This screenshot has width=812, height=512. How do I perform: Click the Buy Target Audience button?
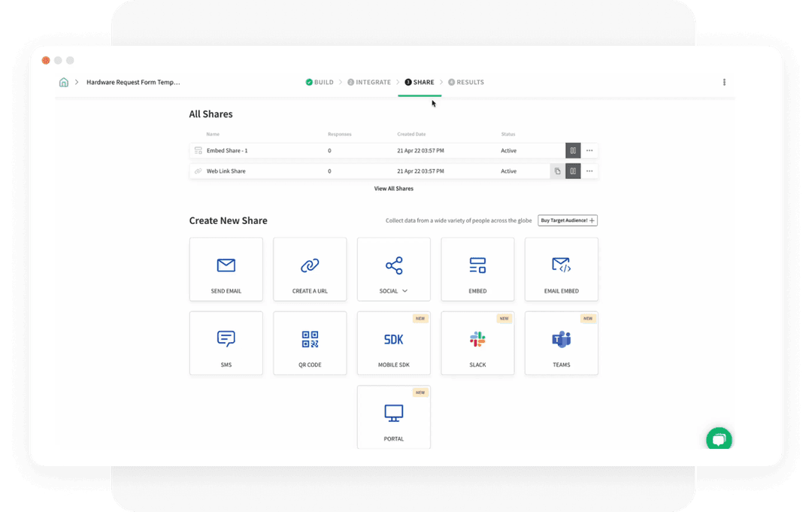(568, 220)
